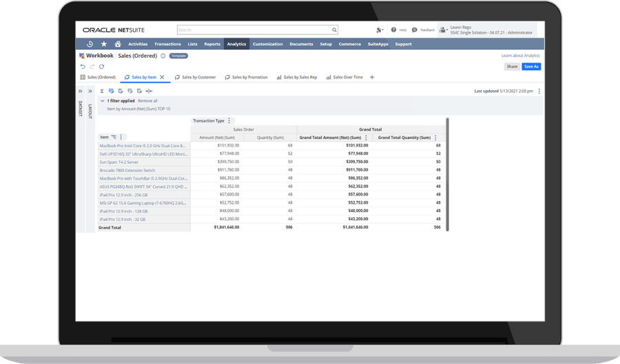Click the sigma totals icon in pivot toolbar
The image size is (620, 364).
point(102,91)
